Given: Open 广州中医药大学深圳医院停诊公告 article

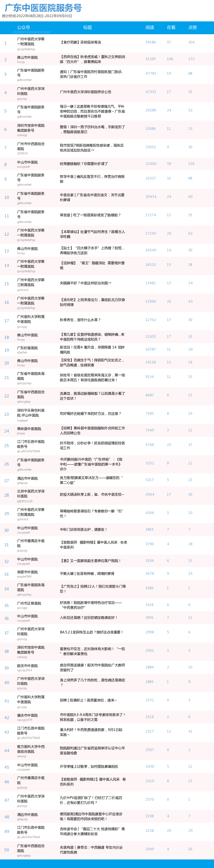Looking at the screenshot, I should 86,92.
